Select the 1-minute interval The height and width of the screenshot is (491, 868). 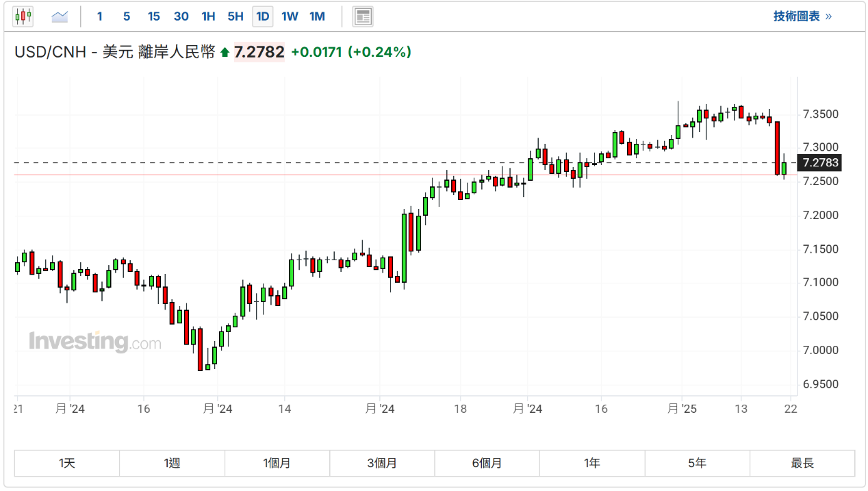click(100, 16)
